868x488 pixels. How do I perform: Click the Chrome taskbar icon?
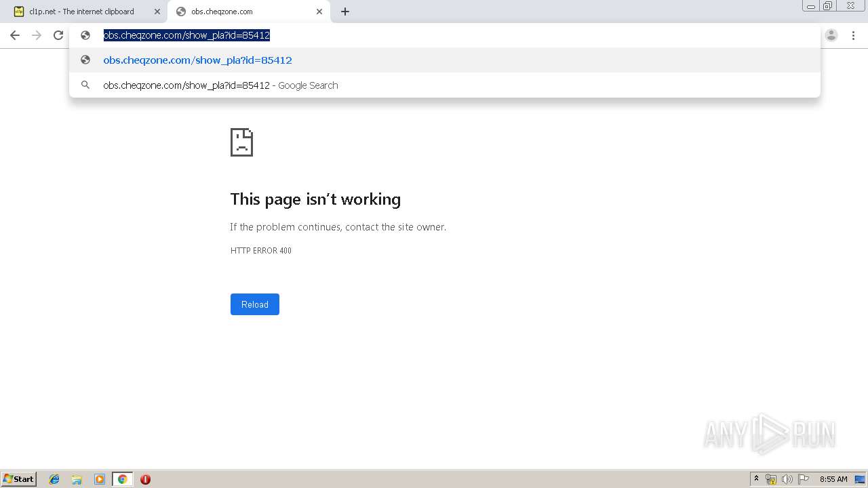(122, 479)
